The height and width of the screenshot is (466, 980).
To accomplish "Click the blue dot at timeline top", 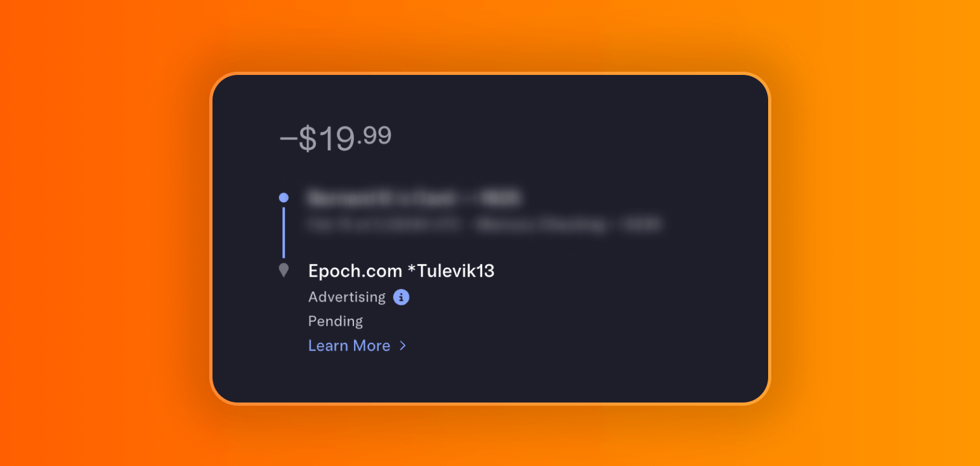I will 284,197.
